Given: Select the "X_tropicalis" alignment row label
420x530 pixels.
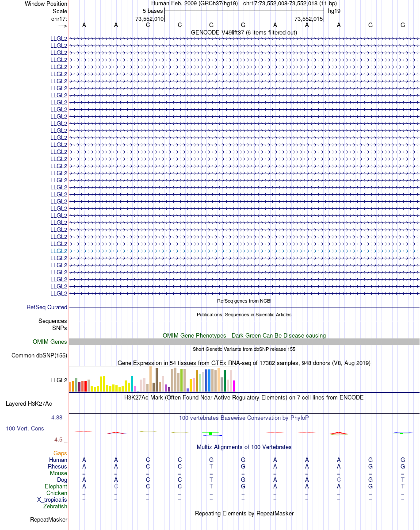Looking at the screenshot, I should point(52,499).
